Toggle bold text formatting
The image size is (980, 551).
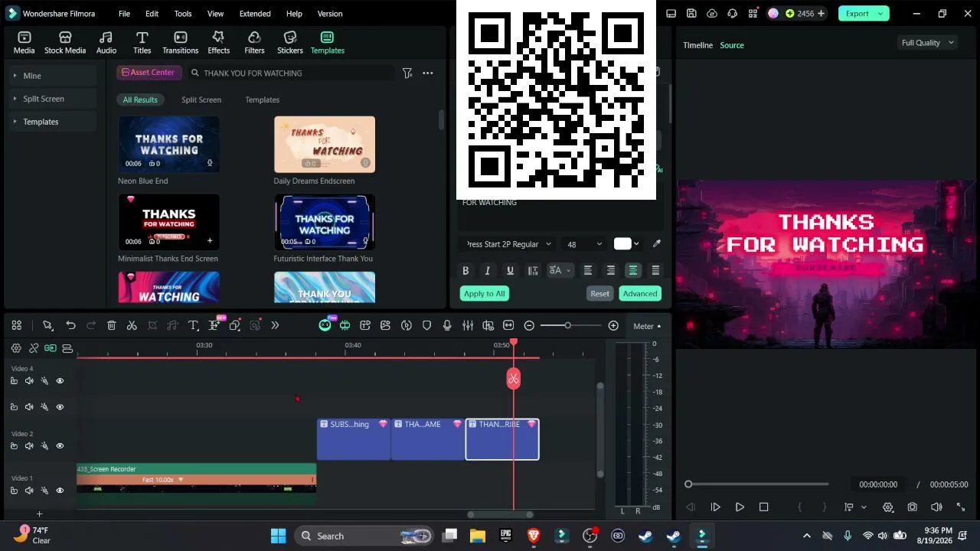465,271
